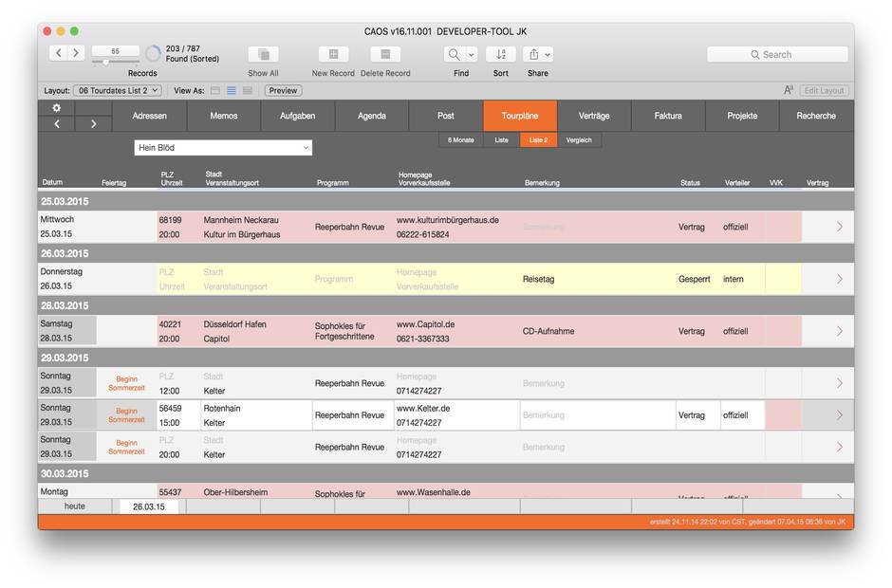
Task: Open the Memos tab
Action: click(x=224, y=116)
